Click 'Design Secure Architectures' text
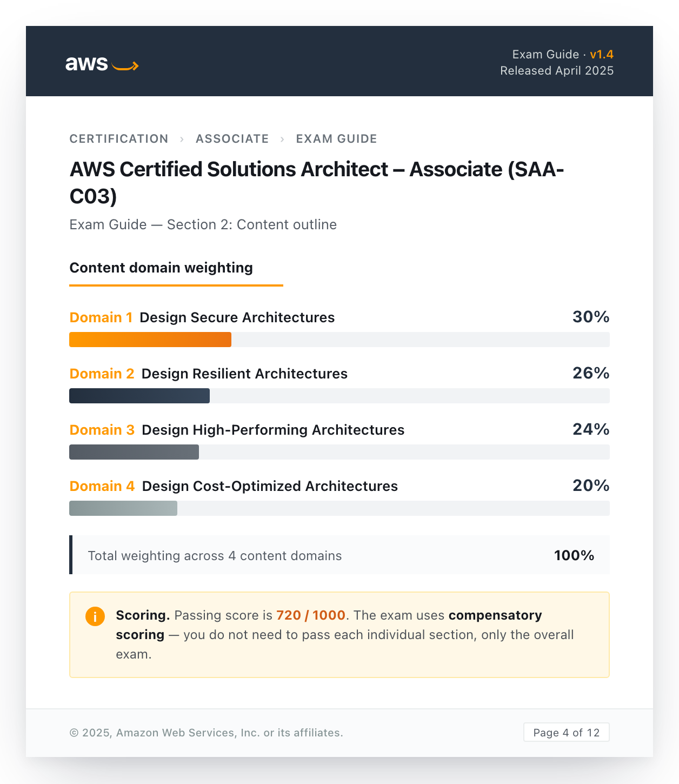The width and height of the screenshot is (679, 784). pyautogui.click(x=237, y=317)
